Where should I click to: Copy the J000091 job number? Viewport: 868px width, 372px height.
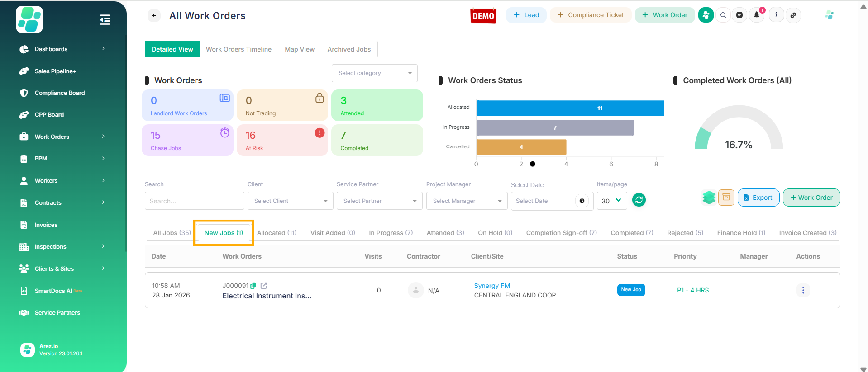point(253,286)
